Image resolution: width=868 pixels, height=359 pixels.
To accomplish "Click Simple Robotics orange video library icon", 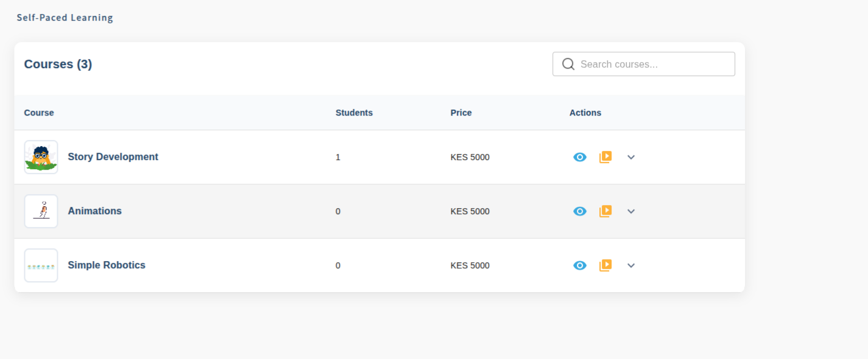I will coord(605,265).
